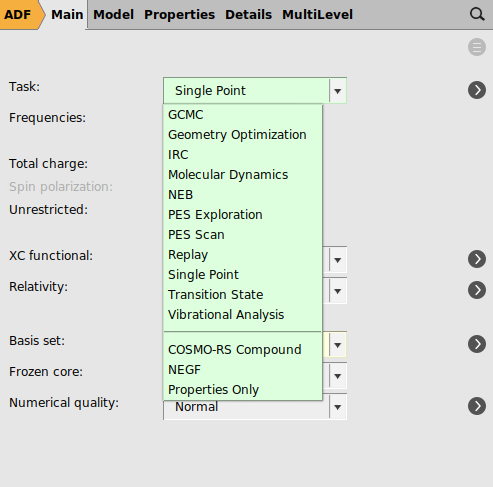Click the Total charge label
The image size is (493, 487).
coord(48,164)
